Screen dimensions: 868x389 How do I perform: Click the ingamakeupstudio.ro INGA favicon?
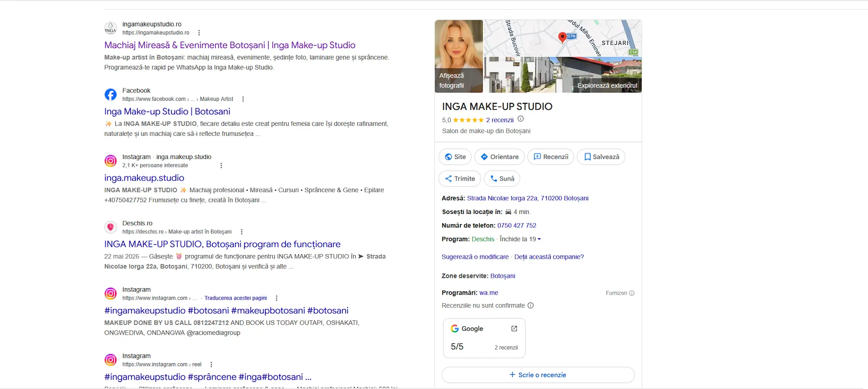[111, 28]
